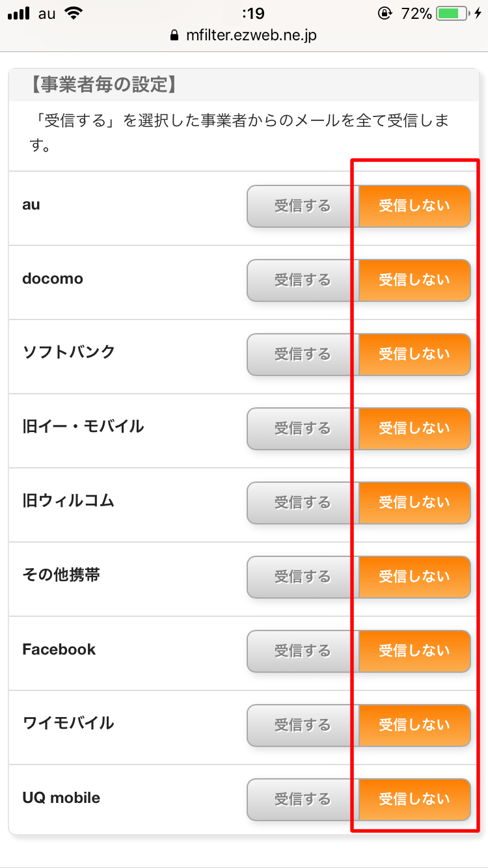
Task: Allow receiving from docomo
Action: (x=303, y=280)
